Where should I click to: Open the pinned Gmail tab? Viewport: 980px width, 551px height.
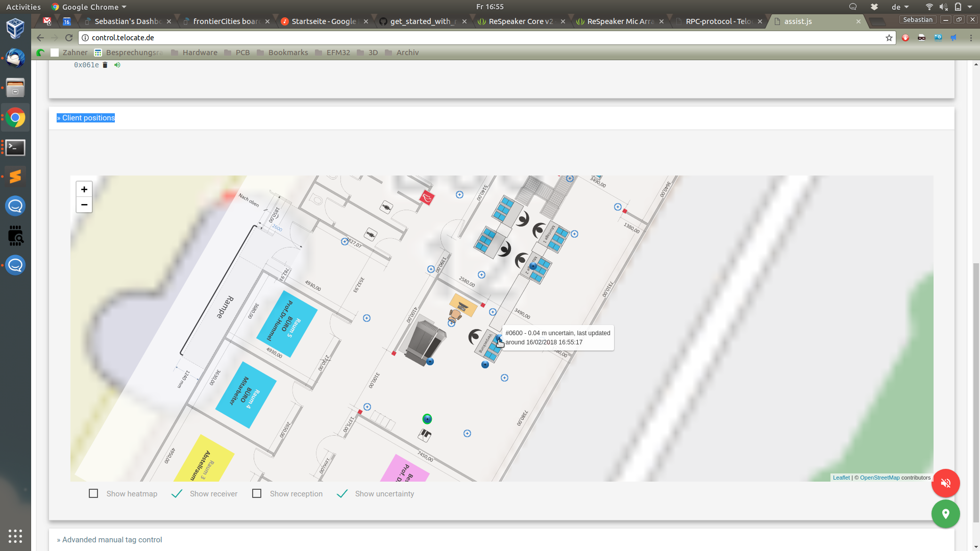click(47, 21)
